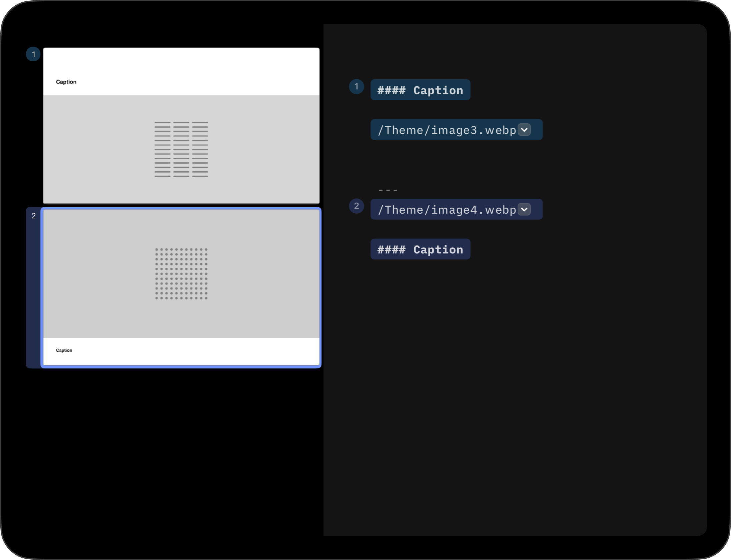Click number 2 label beside second thumbnail
731x560 pixels.
click(33, 216)
